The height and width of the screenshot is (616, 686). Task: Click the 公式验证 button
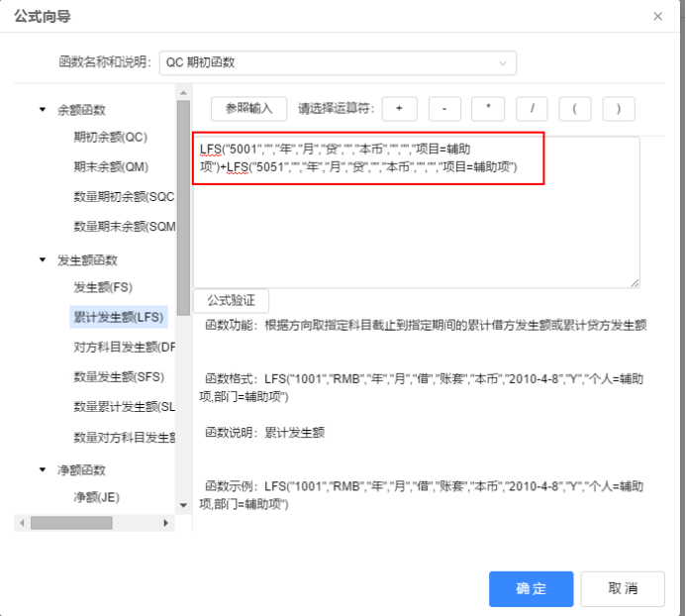point(231,300)
